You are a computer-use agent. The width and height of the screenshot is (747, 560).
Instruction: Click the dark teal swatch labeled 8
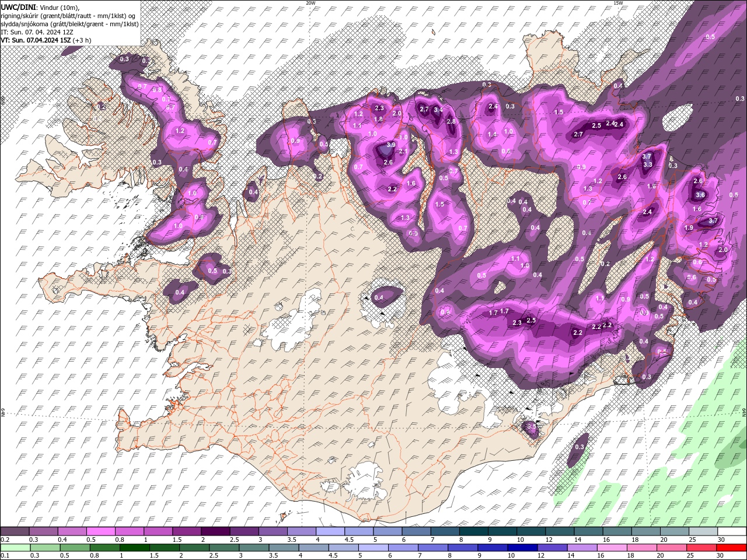pos(473,531)
